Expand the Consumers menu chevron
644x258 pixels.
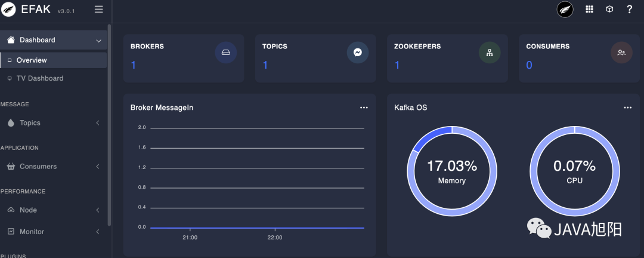click(x=98, y=166)
